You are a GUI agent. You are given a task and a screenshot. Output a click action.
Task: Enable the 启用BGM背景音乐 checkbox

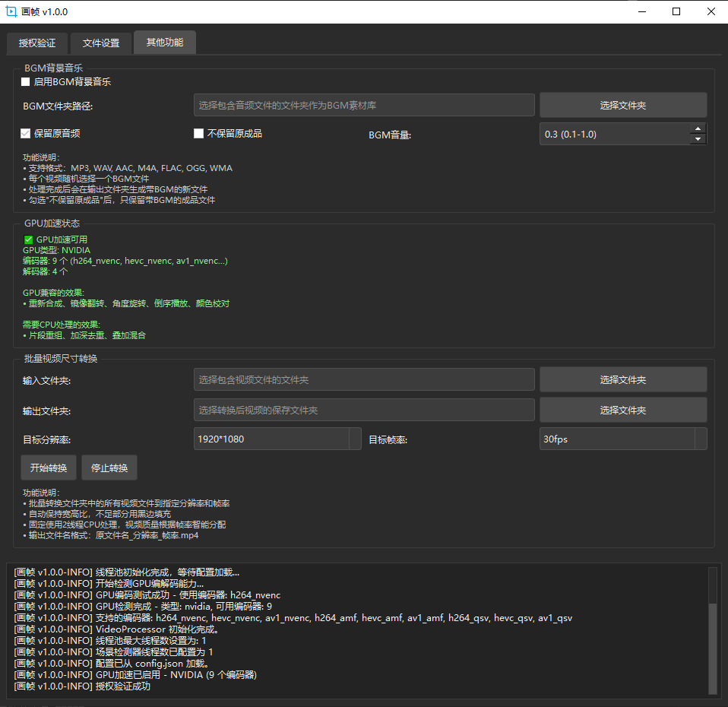pyautogui.click(x=26, y=82)
